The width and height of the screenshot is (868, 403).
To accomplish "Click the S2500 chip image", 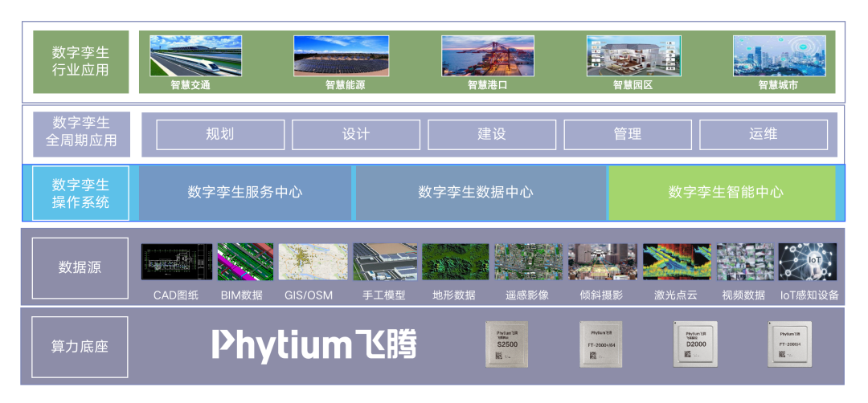I will click(x=507, y=344).
